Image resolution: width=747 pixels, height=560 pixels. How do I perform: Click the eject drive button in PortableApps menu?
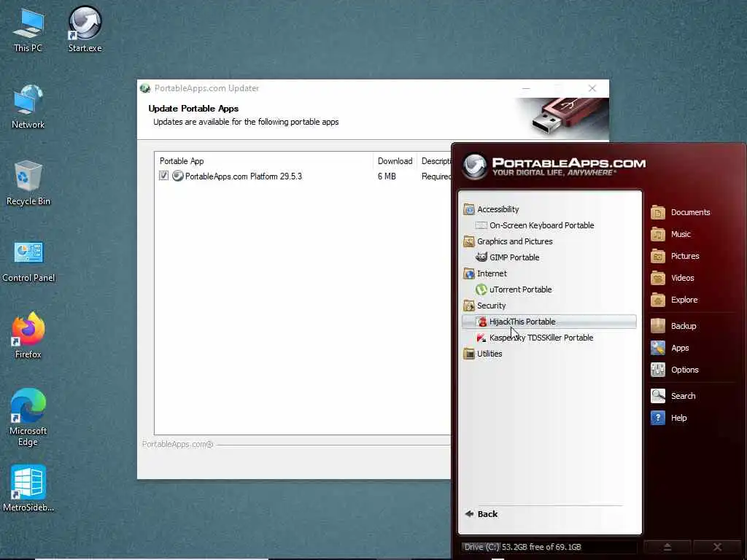pyautogui.click(x=667, y=547)
